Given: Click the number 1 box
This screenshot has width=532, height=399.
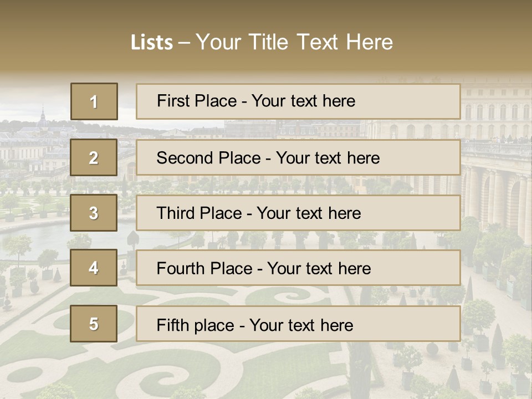Looking at the screenshot, I should 94,101.
